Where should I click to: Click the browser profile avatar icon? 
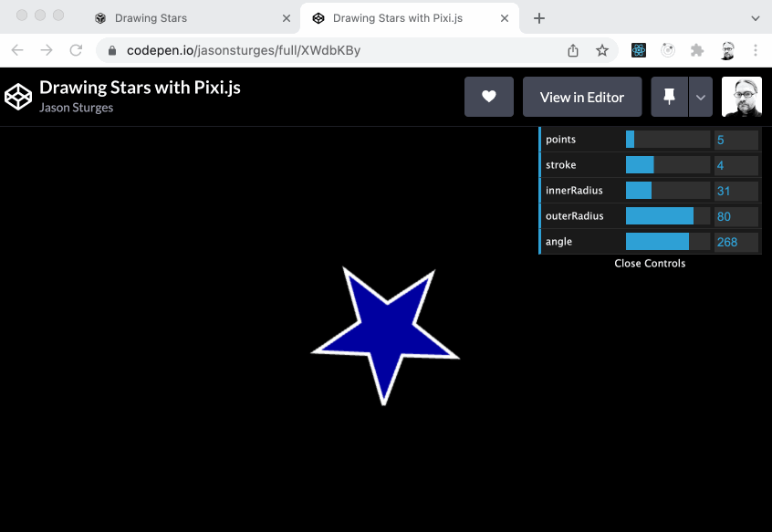(x=727, y=51)
